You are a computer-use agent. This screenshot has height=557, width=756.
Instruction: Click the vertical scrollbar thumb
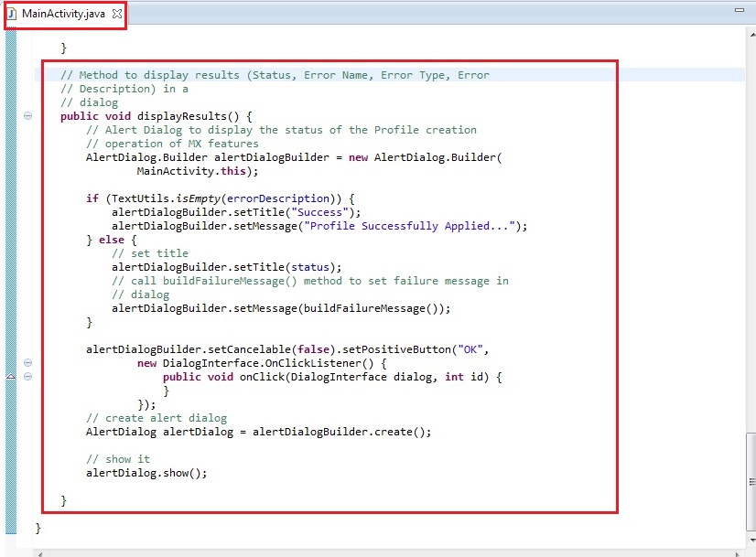749,483
